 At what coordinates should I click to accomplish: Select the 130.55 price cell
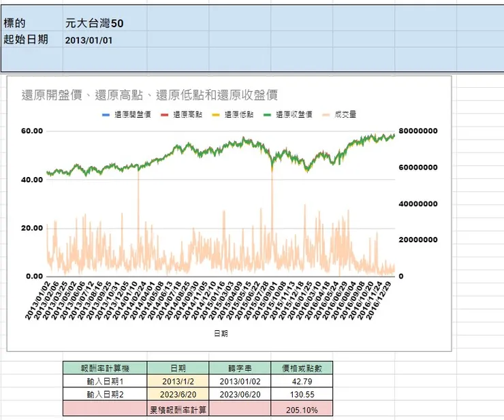coord(302,394)
